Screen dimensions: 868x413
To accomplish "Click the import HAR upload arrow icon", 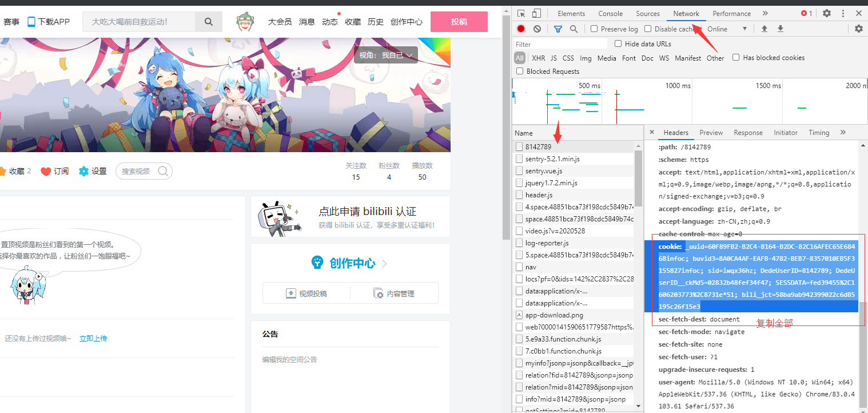I will point(765,29).
